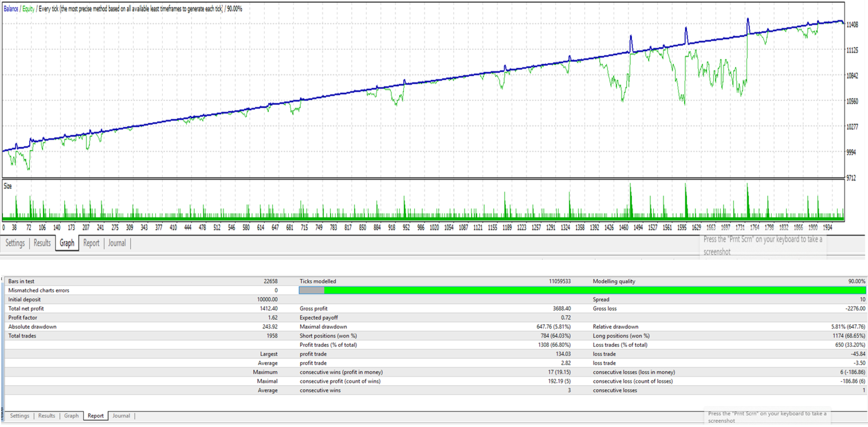Click the 9712 price axis label
The width and height of the screenshot is (868, 427).
click(x=853, y=178)
